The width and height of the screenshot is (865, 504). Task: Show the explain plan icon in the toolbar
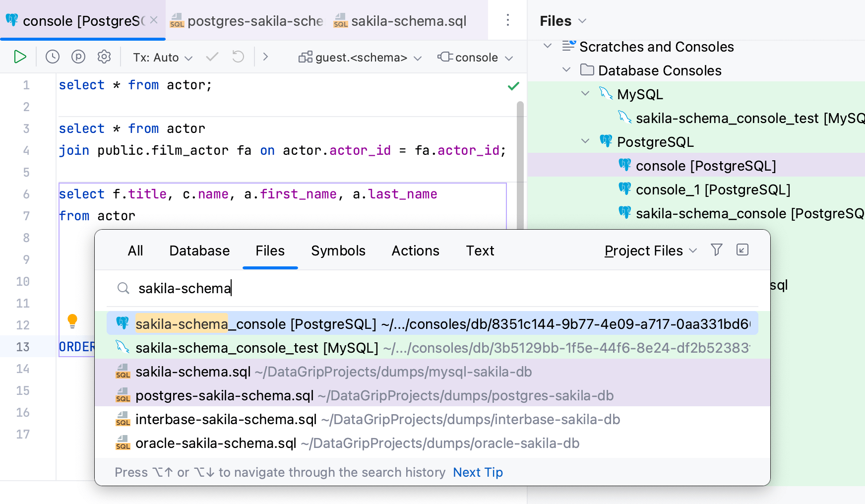[78, 57]
